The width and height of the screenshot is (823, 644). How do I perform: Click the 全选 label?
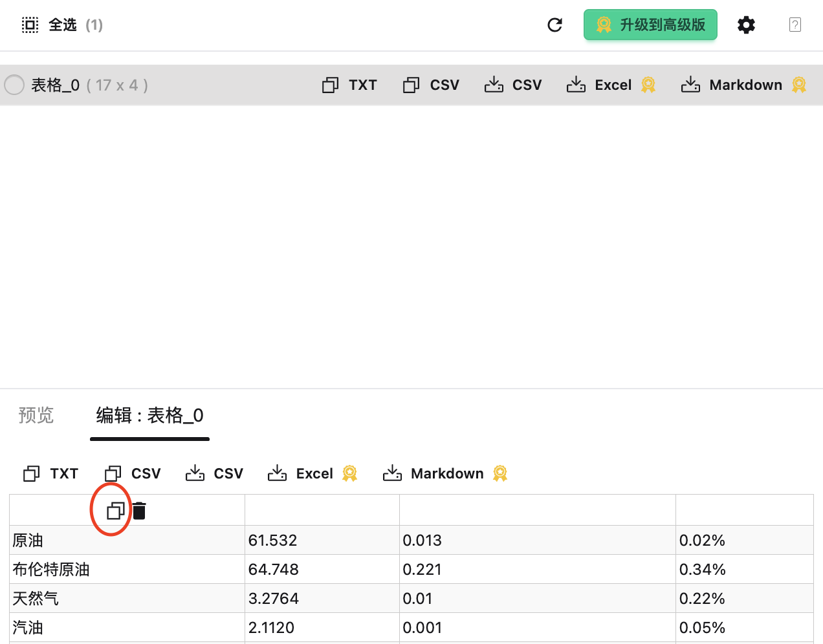coord(63,25)
